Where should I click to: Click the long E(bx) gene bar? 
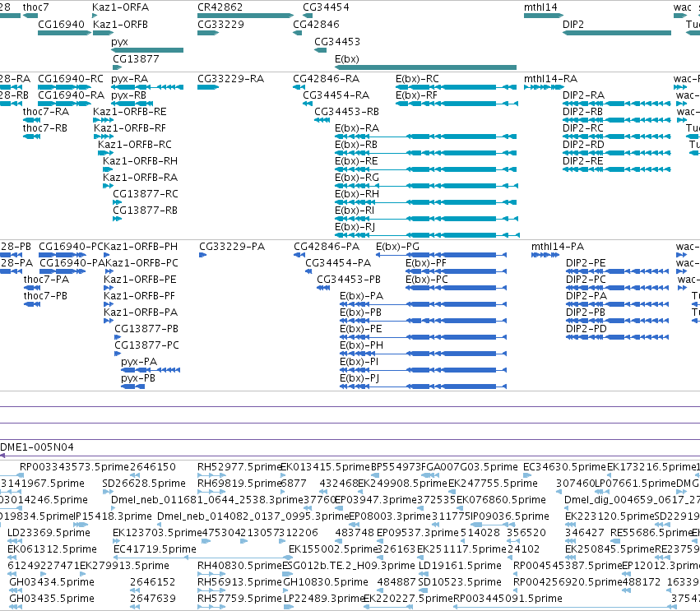425,67
